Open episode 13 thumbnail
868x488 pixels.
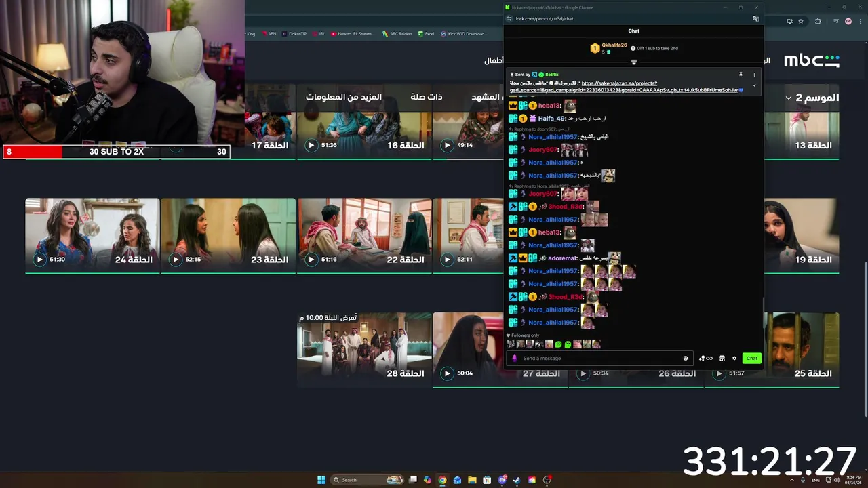802,121
